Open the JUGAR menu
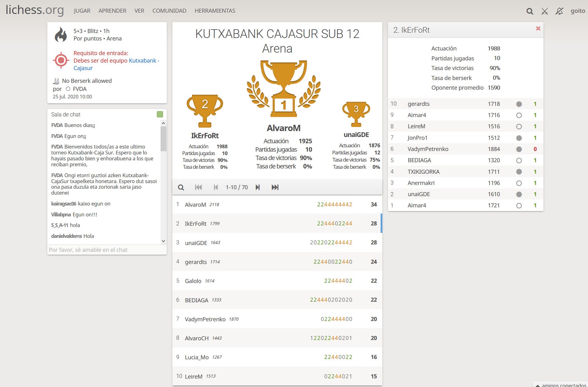 pyautogui.click(x=82, y=11)
